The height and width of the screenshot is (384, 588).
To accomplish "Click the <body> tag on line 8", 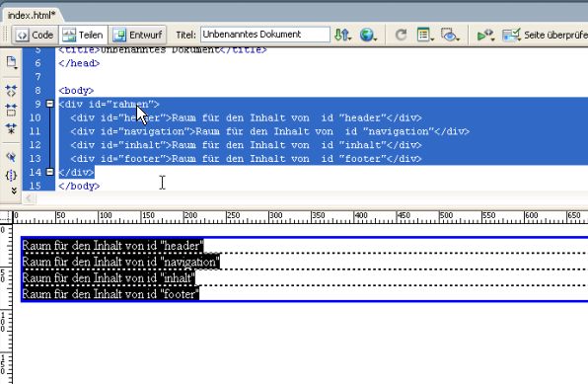I will pos(76,91).
